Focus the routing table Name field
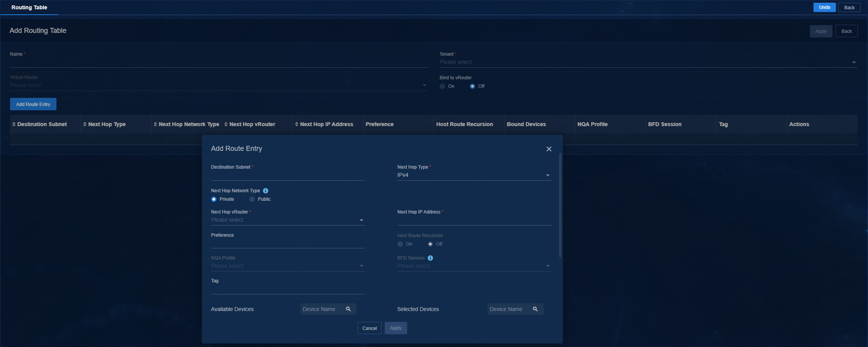 coord(219,63)
